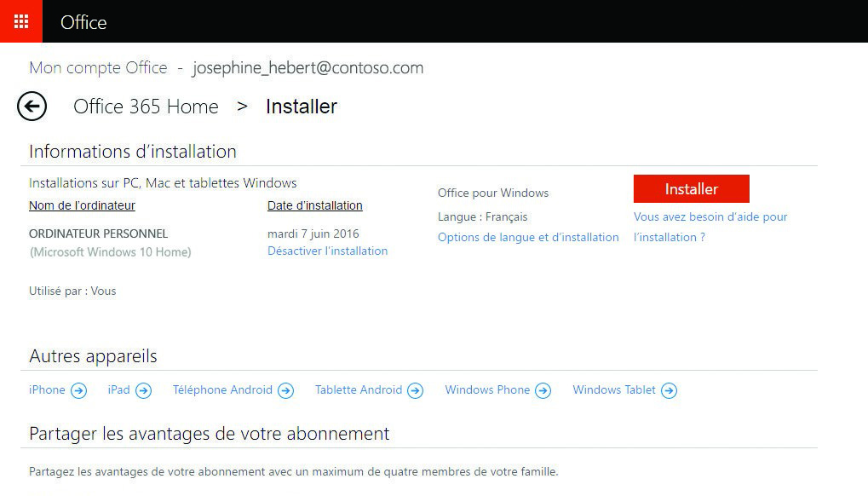Viewport: 868px width, 496px height.
Task: Open the Office app launcher grid
Action: [21, 21]
